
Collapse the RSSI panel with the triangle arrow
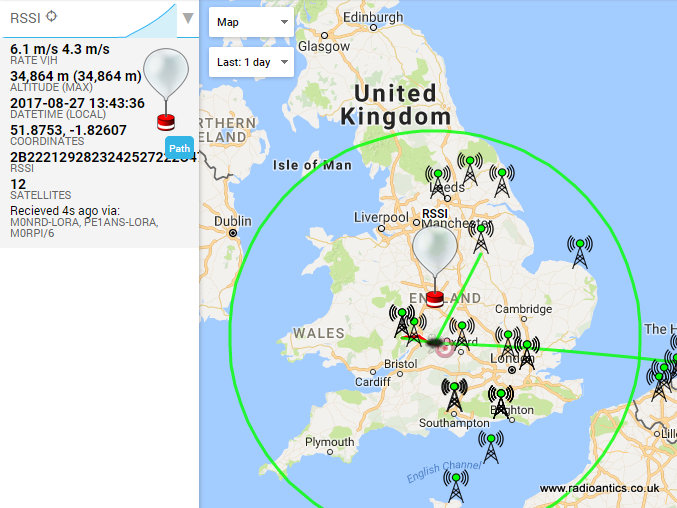point(188,18)
